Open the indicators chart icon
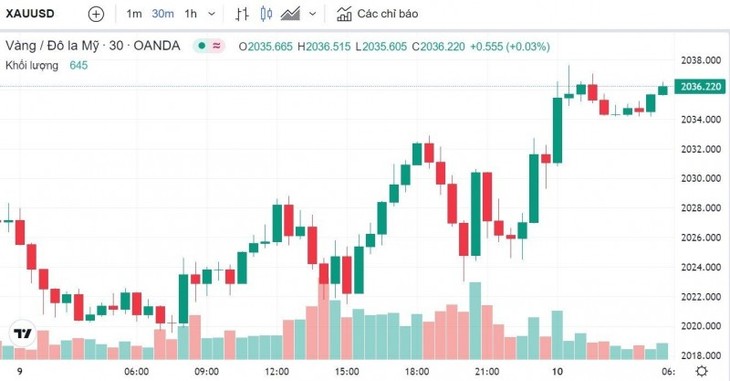This screenshot has width=730, height=381. [x=344, y=14]
